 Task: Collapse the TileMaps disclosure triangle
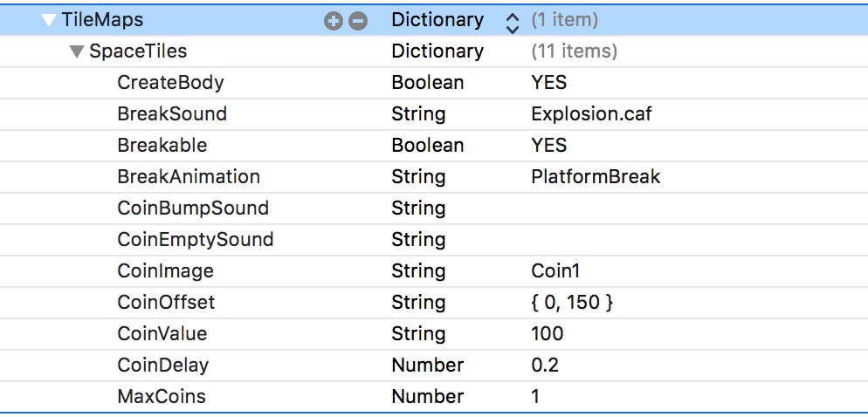pyautogui.click(x=49, y=20)
